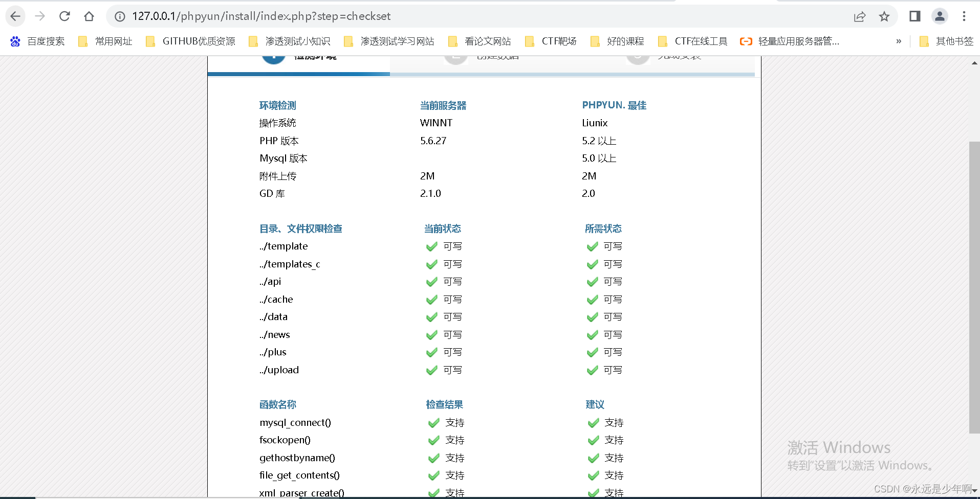Select the PHP version value 5.6.27
The image size is (980, 499).
point(433,141)
